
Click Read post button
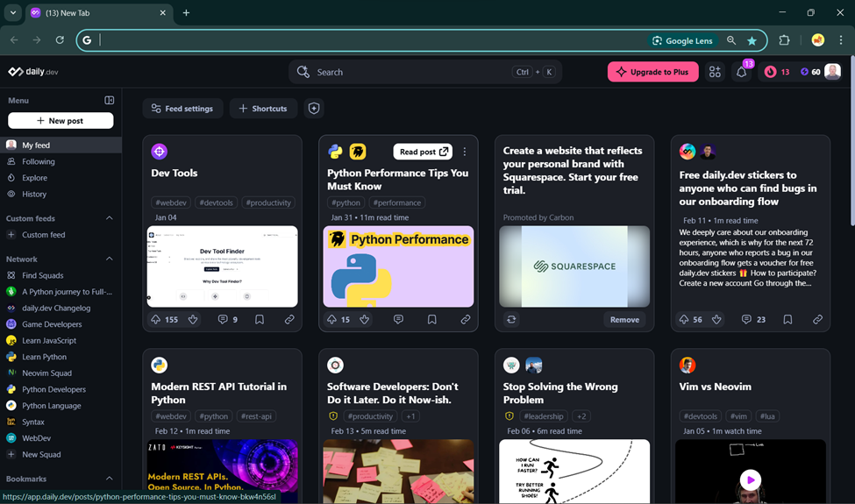[x=424, y=152]
